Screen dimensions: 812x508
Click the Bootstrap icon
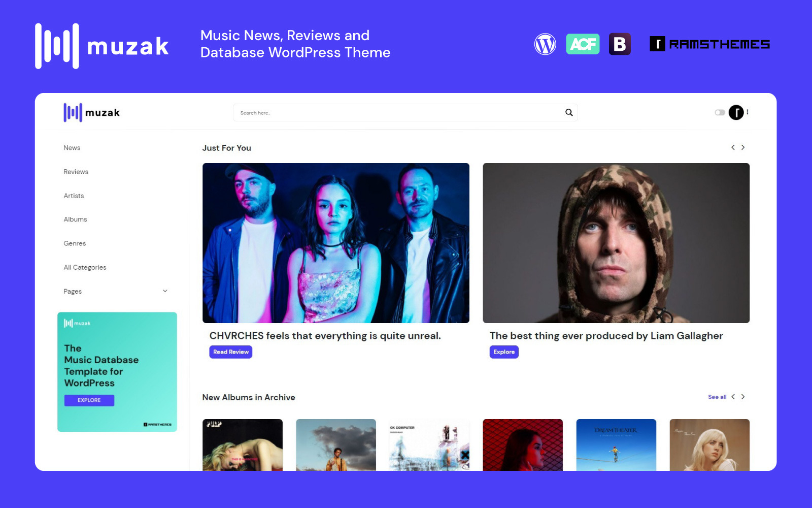[620, 44]
